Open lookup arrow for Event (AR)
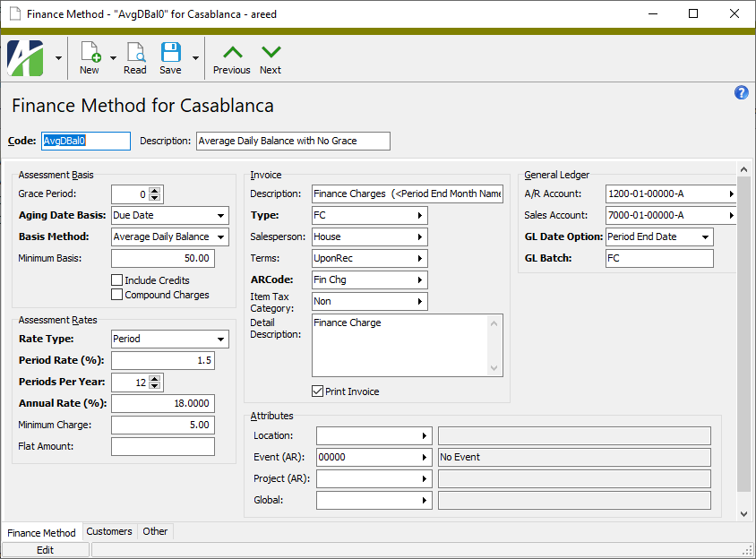The height and width of the screenshot is (559, 756). [425, 457]
